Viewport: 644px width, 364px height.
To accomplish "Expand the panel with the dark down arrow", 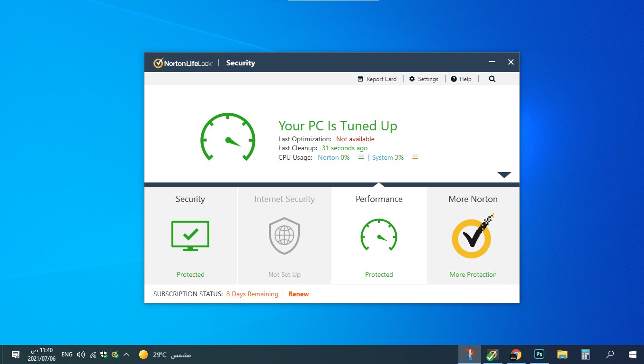I will [504, 175].
